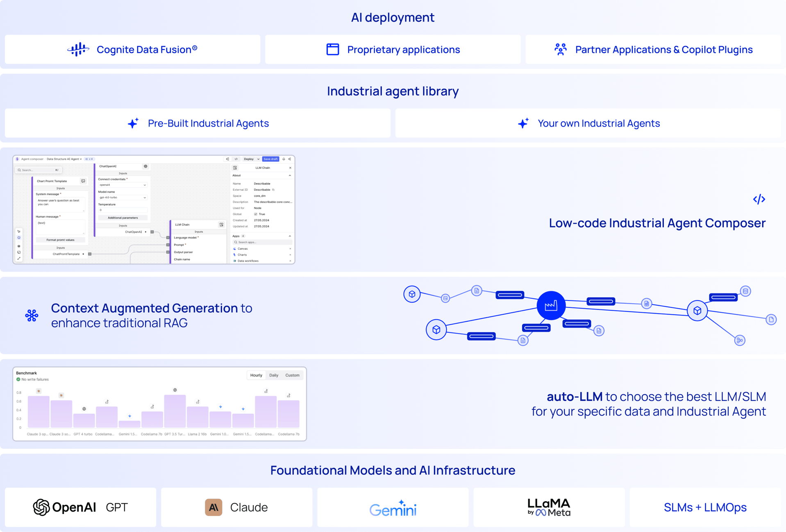Click Your own Industrial Agents card
786x532 pixels.
pyautogui.click(x=588, y=123)
